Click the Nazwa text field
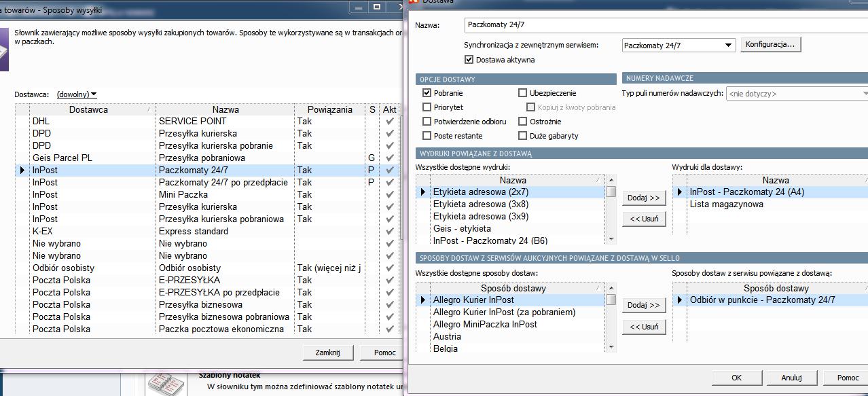 click(x=666, y=25)
